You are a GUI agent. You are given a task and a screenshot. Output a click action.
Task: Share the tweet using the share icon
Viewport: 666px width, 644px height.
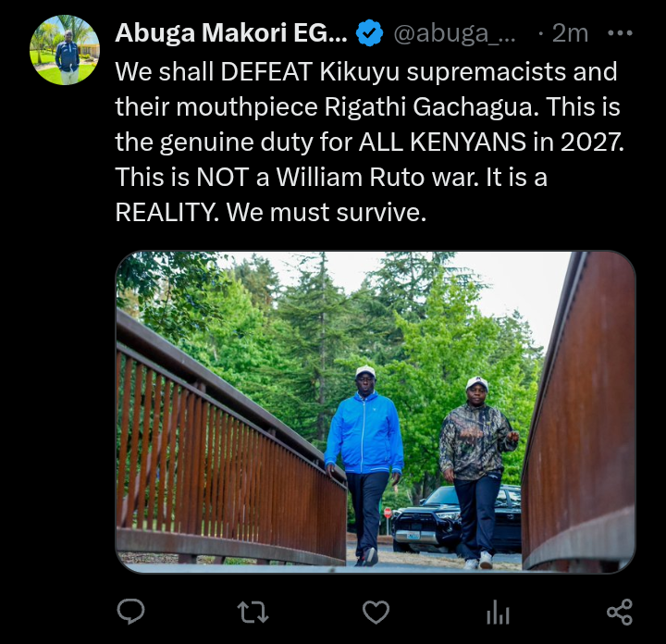tap(620, 613)
